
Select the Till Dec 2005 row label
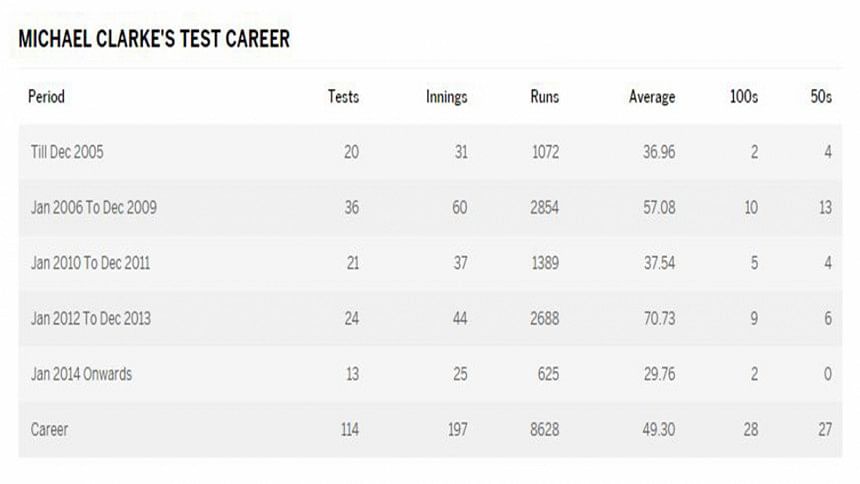tap(67, 152)
